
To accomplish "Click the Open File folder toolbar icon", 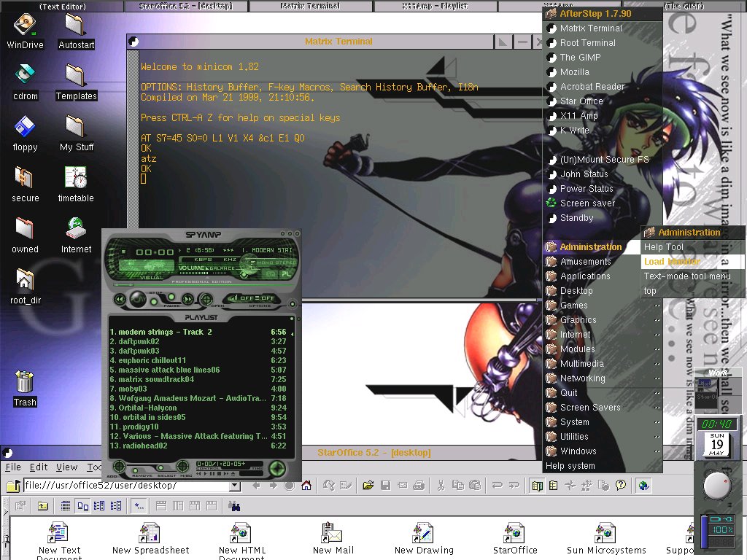I will point(368,485).
